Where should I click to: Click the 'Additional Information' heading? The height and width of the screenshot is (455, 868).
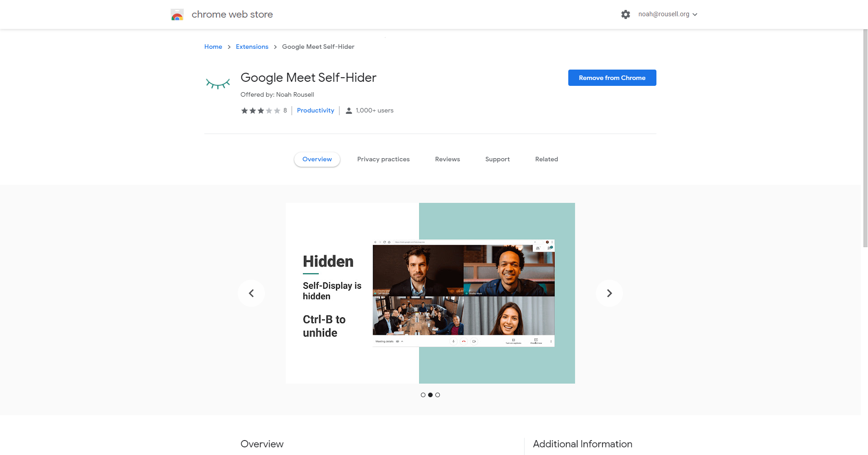tap(582, 444)
